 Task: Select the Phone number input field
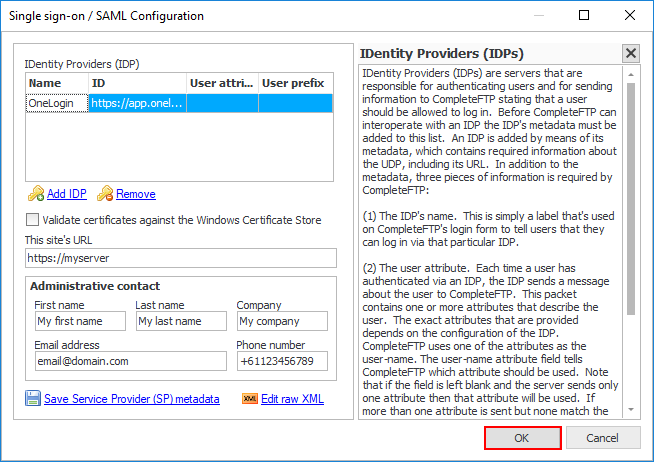(x=281, y=360)
